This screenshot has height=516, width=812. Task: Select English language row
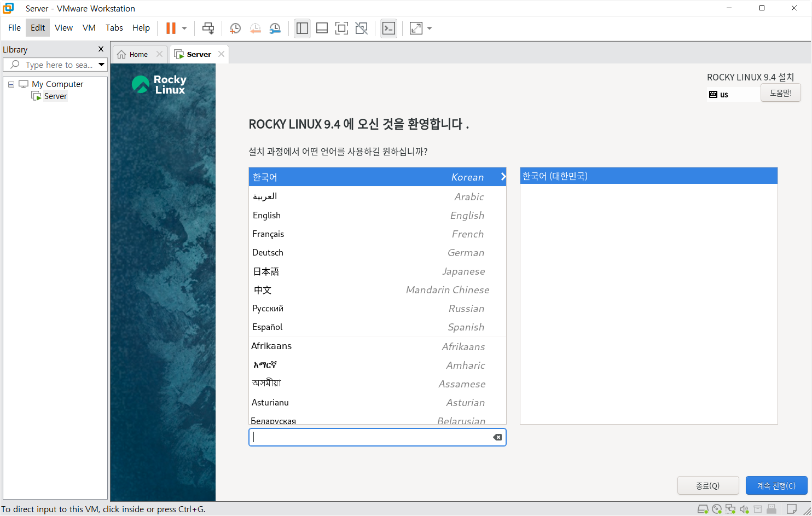[x=378, y=215]
